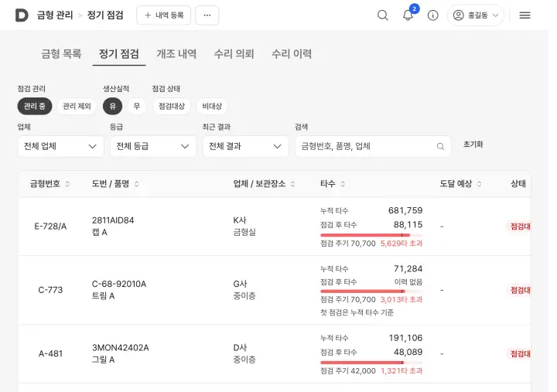Click 이력 없음 text in C-773 row
The image size is (557, 392).
408,282
